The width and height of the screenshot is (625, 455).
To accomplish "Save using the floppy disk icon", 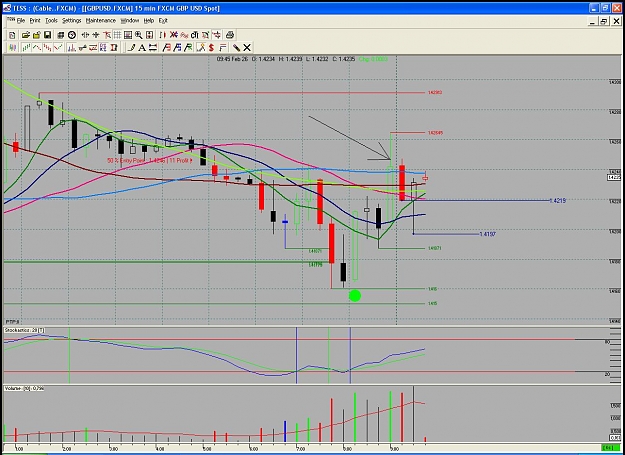I will (47, 35).
